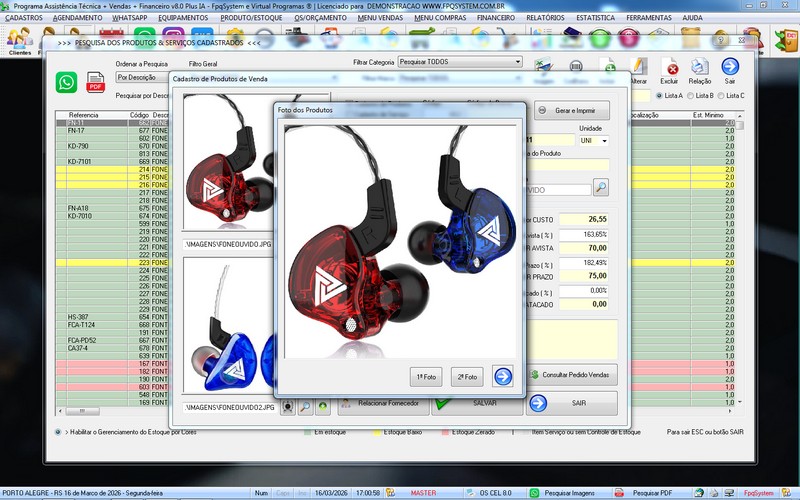
Task: Select the row with reference KD-790
Action: point(112,146)
